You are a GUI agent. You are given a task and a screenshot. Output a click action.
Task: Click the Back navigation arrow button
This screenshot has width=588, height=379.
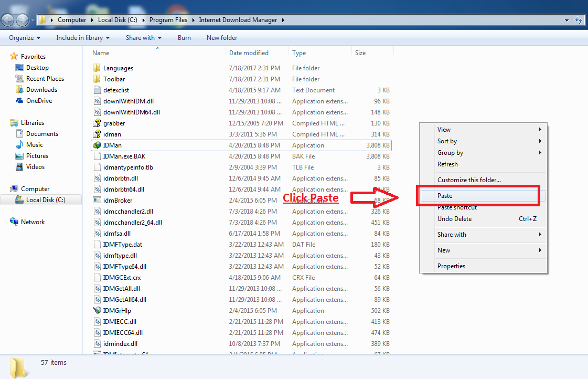pos(8,20)
